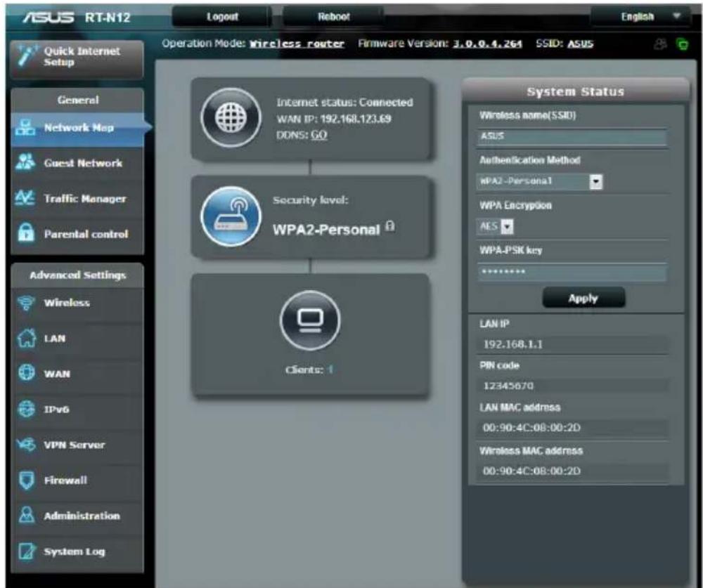
Task: Open the Network Map page
Action: (x=77, y=128)
